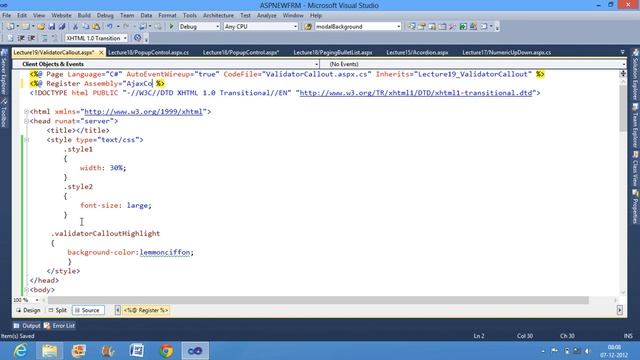
Task: Click the Paste clipboard icon
Action: point(96,27)
